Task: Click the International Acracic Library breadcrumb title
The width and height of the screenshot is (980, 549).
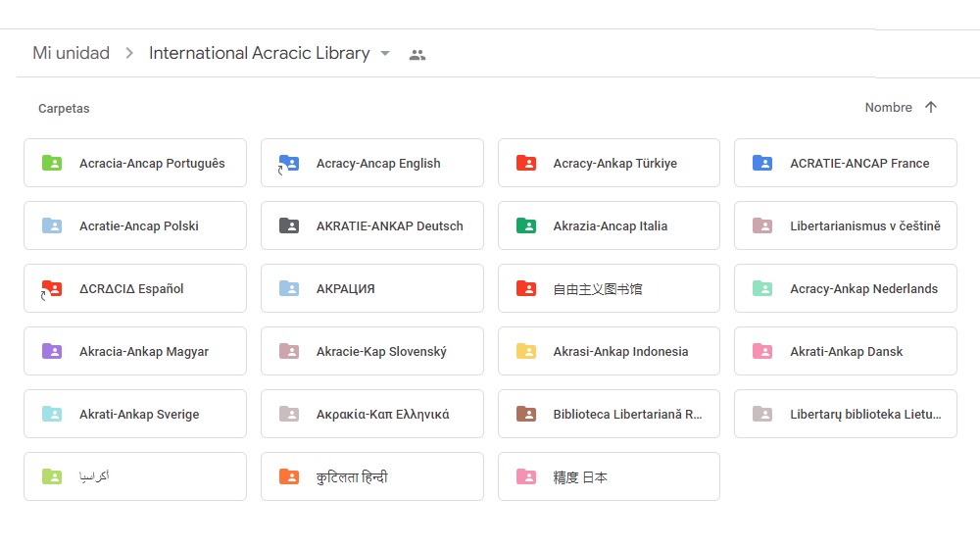Action: click(260, 53)
